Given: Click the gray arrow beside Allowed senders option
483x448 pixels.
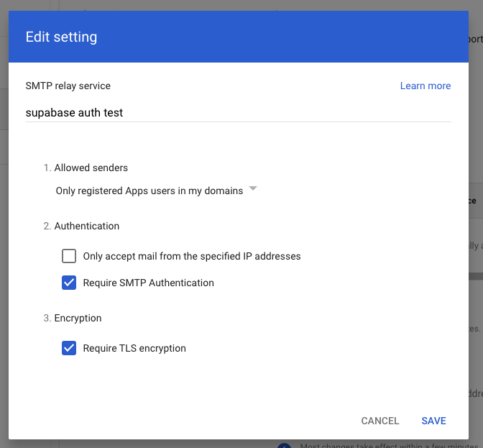Looking at the screenshot, I should pos(252,190).
